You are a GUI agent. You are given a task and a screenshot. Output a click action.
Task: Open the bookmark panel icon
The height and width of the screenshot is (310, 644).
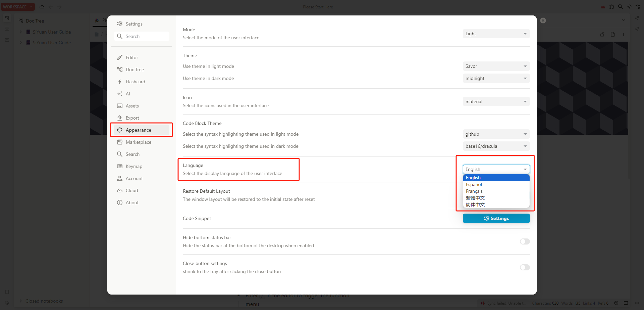click(7, 292)
